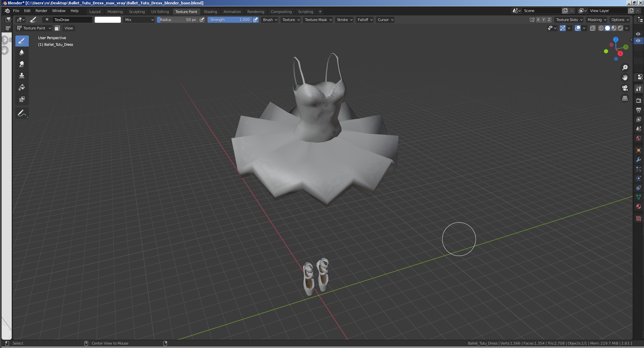
Task: Enable material preview shading
Action: tap(614, 28)
